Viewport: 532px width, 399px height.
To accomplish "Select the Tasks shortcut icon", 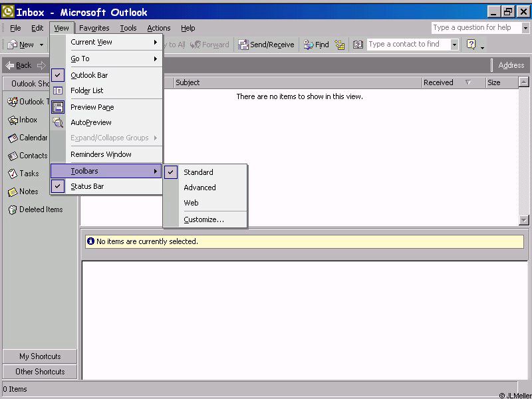I will click(x=13, y=174).
